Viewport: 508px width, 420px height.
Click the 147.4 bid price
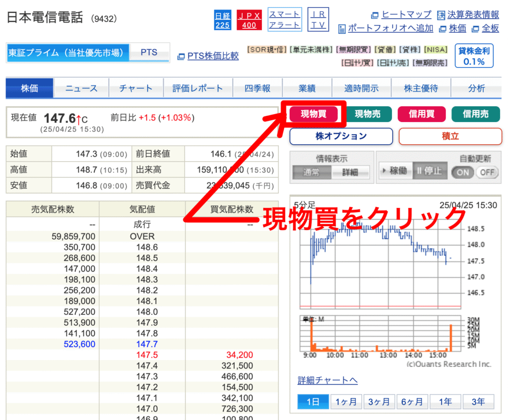coord(147,365)
